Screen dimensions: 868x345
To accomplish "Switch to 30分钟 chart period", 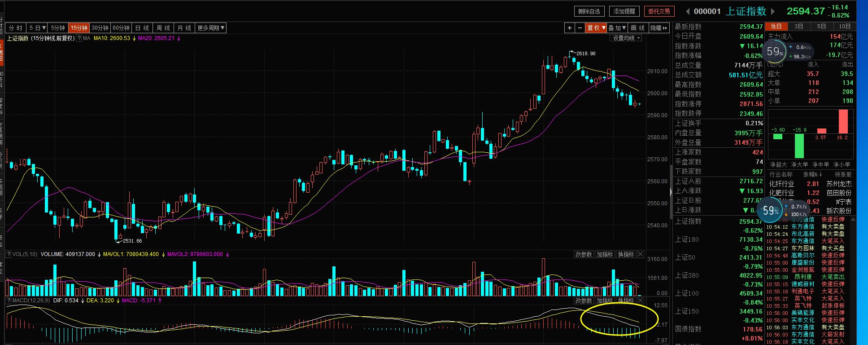I will pos(100,28).
